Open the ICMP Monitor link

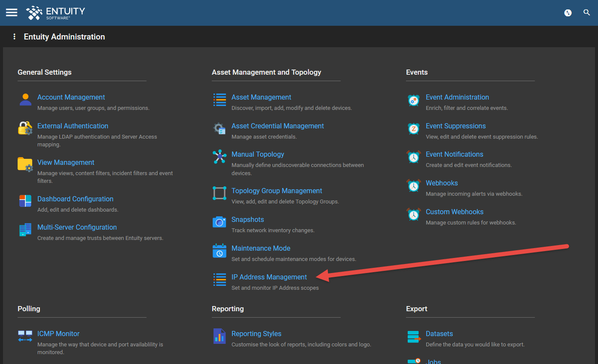tap(58, 334)
